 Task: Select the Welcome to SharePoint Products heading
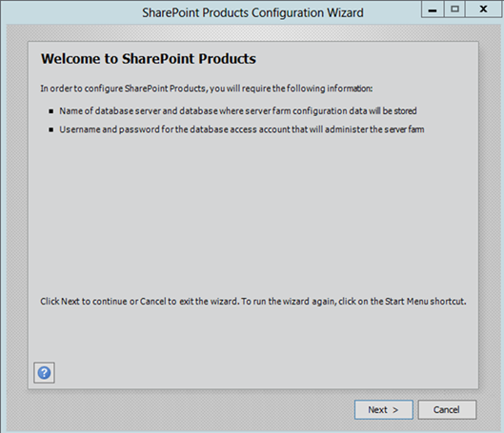149,59
